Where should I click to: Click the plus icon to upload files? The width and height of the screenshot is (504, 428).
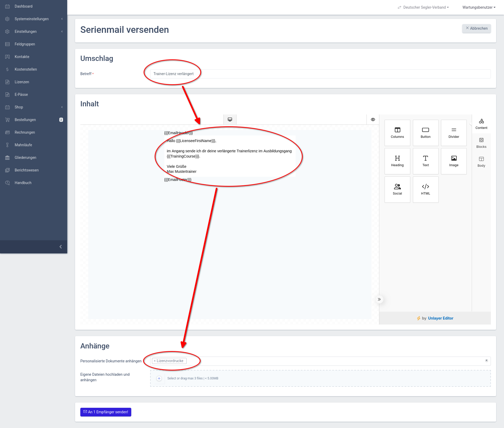(159, 378)
